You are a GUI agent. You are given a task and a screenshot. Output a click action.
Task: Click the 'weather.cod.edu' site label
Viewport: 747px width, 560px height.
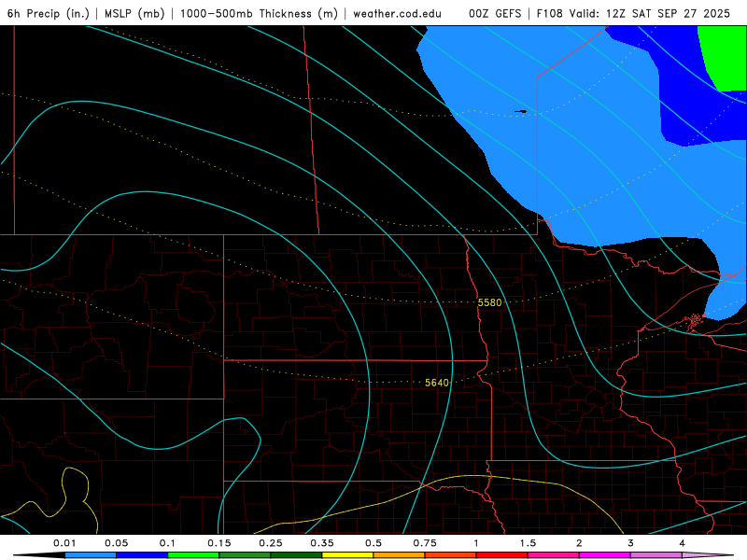click(x=397, y=13)
